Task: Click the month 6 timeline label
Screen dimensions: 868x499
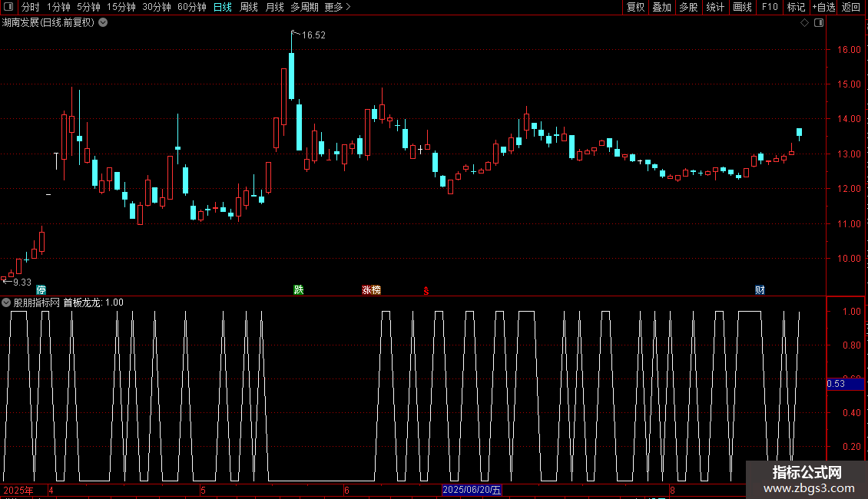Action: [x=346, y=490]
